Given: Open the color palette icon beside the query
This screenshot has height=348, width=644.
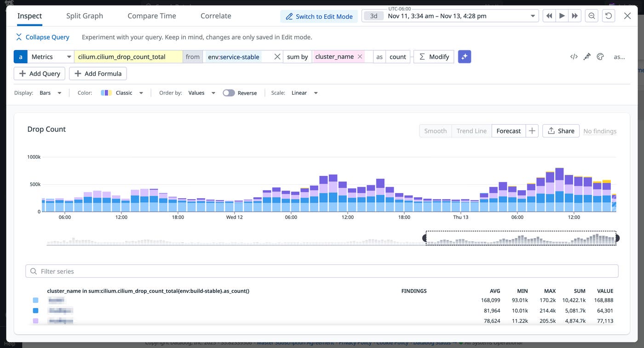Looking at the screenshot, I should (x=599, y=56).
